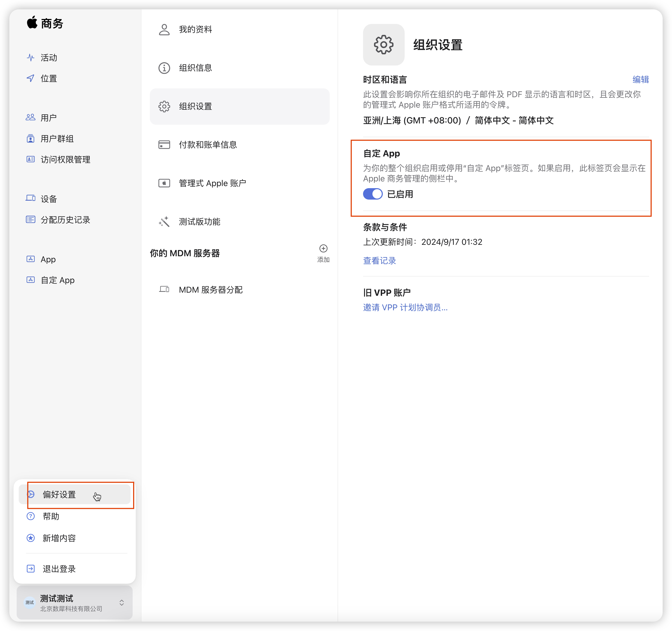The width and height of the screenshot is (672, 631).
Task: Open 分配历史记录 in the sidebar
Action: click(x=66, y=220)
